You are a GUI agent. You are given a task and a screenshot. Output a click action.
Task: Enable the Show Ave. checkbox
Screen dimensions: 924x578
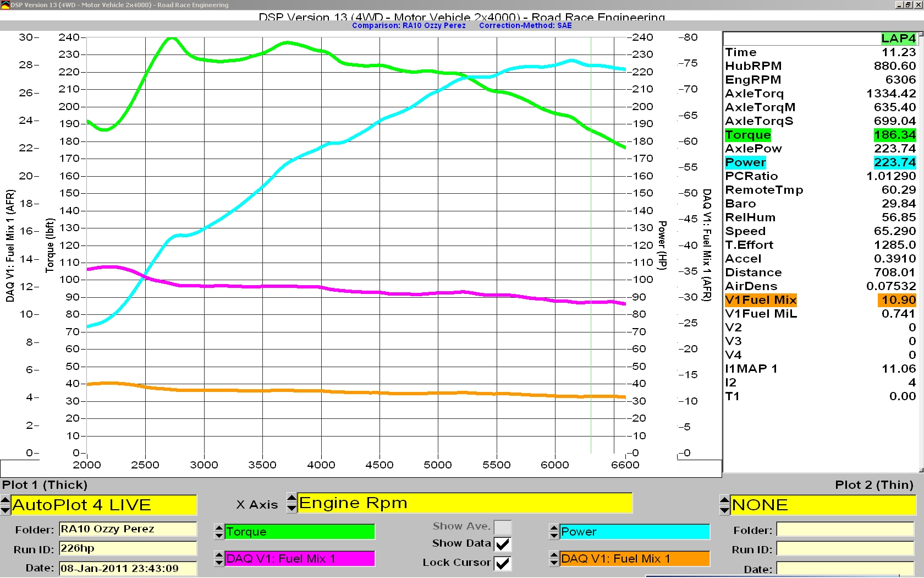(502, 527)
